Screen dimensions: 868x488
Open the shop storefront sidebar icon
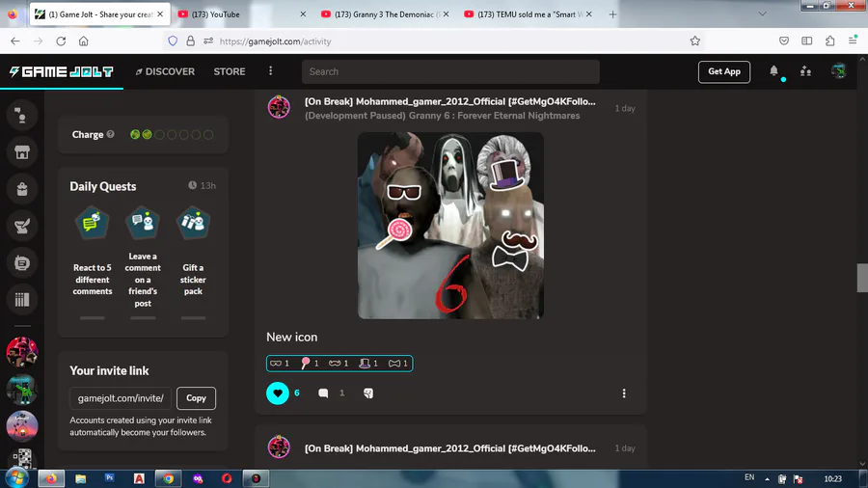pos(22,152)
